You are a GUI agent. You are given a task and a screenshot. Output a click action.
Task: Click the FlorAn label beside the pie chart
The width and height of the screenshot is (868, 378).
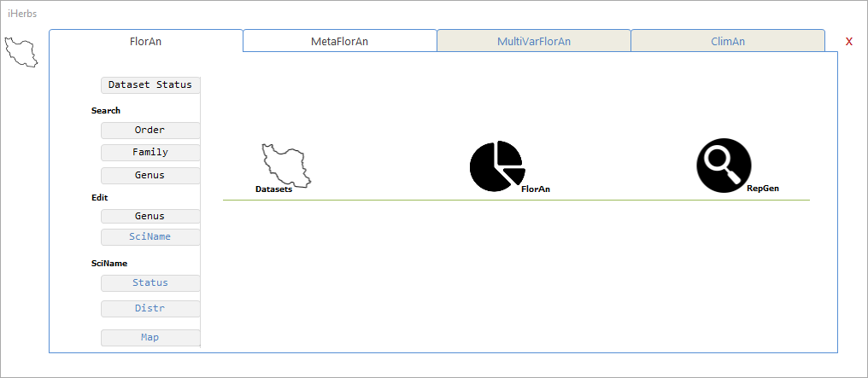click(x=536, y=189)
